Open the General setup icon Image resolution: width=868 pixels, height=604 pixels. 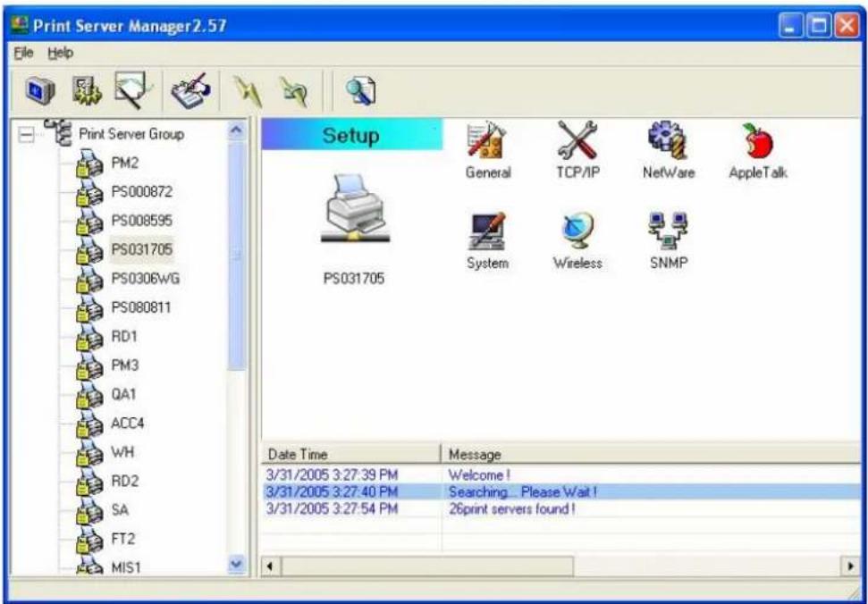click(x=487, y=141)
